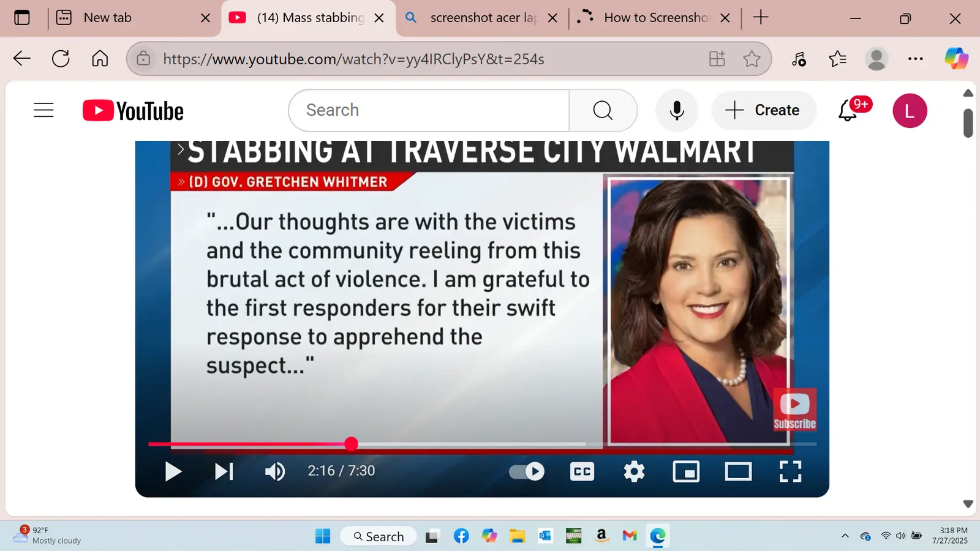
Task: Go back to the previous page
Action: click(x=22, y=59)
